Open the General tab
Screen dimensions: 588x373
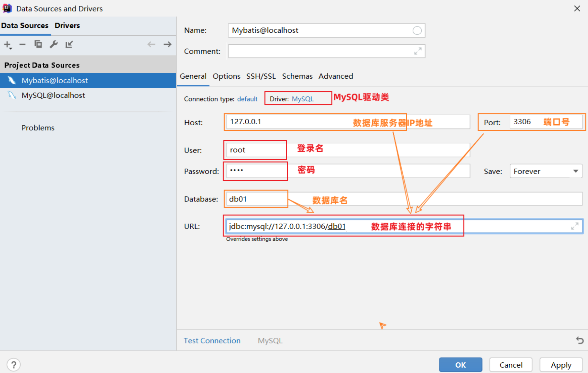(x=193, y=76)
